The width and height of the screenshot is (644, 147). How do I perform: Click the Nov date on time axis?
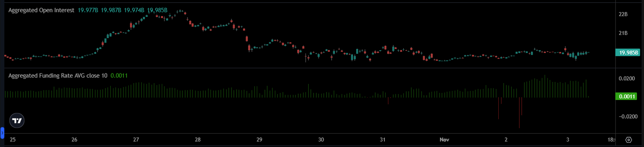[x=444, y=140]
